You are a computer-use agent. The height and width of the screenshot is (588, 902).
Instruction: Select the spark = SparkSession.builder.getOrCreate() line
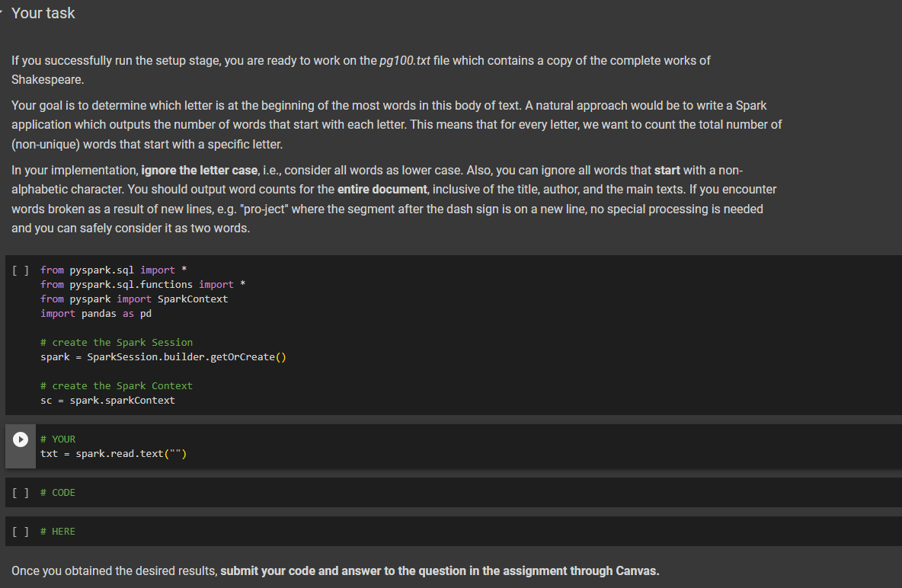(164, 356)
